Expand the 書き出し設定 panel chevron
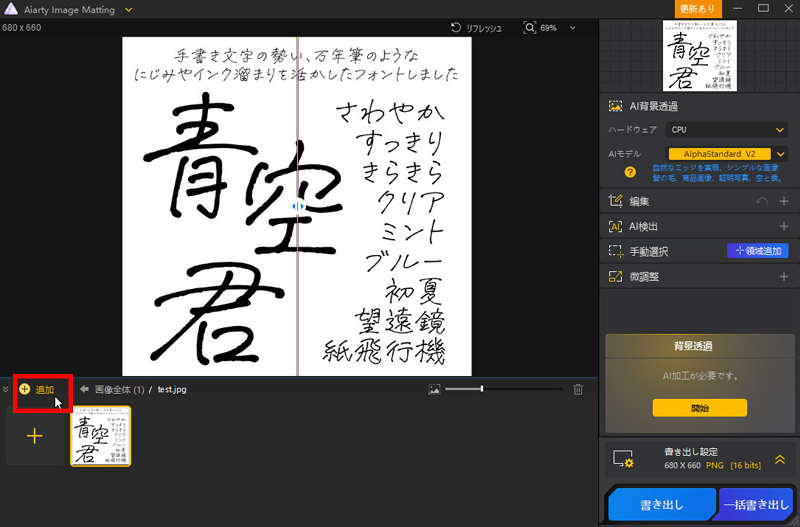Viewport: 800px width, 527px height. pos(780,459)
